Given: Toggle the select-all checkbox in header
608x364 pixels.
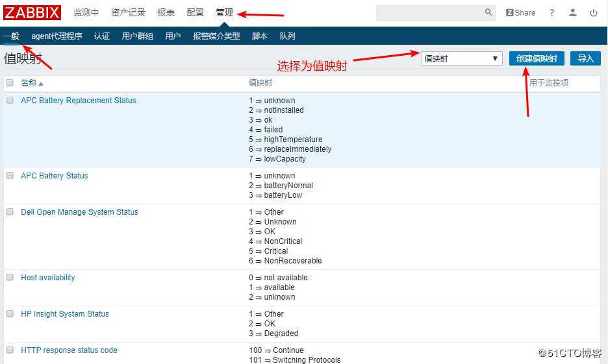Looking at the screenshot, I should point(10,82).
